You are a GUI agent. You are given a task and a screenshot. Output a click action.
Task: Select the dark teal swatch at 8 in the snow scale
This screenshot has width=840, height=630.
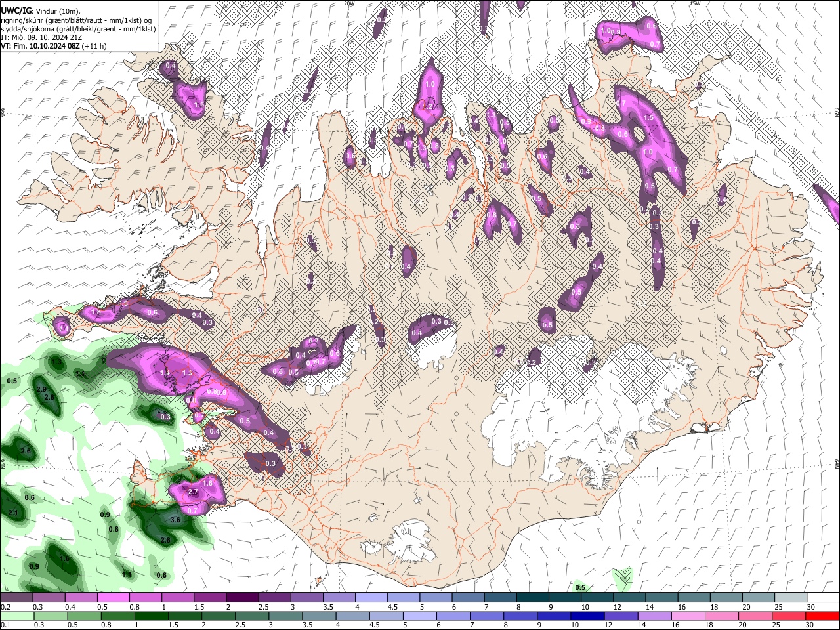coord(533,598)
